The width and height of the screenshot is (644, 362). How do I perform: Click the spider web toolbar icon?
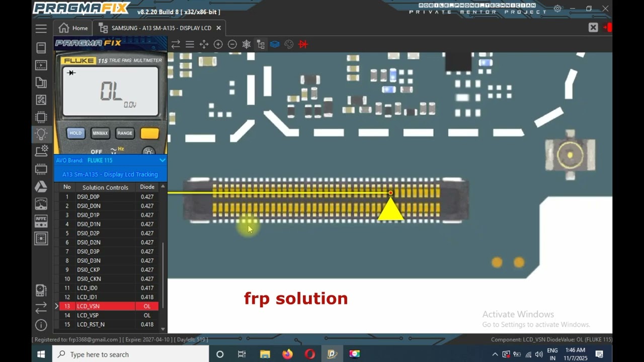pyautogui.click(x=247, y=44)
